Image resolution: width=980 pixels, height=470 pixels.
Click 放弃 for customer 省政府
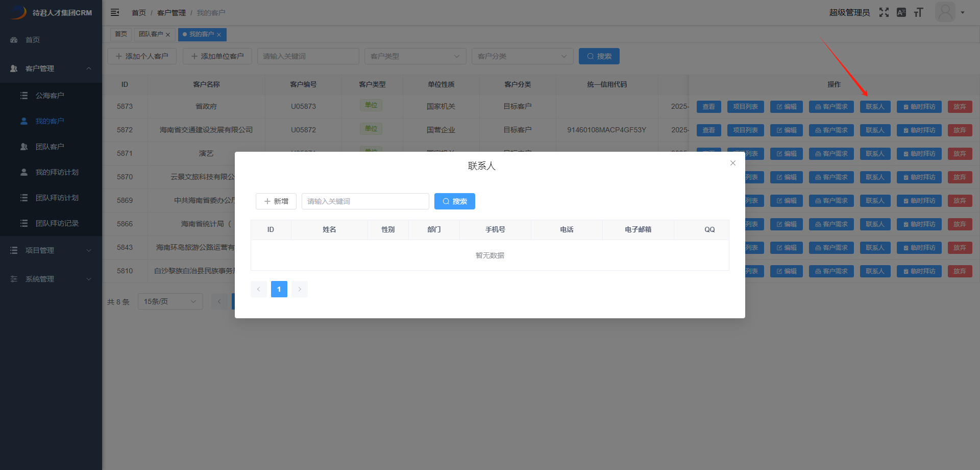[x=960, y=107]
